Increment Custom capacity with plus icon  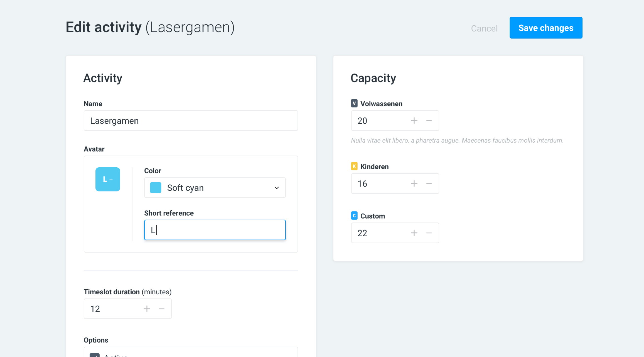tap(414, 233)
